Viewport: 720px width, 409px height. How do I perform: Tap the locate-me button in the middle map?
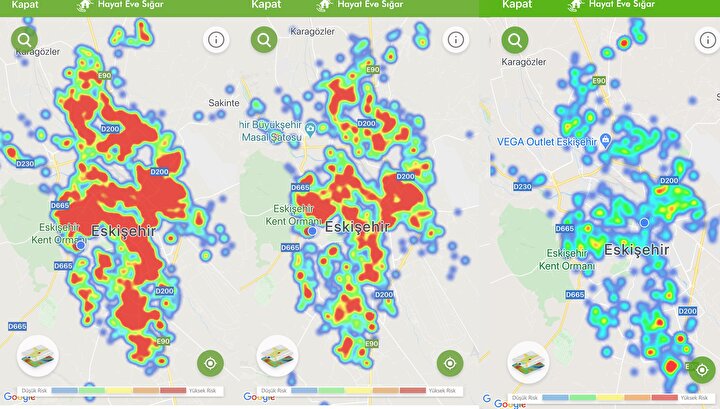click(x=450, y=362)
